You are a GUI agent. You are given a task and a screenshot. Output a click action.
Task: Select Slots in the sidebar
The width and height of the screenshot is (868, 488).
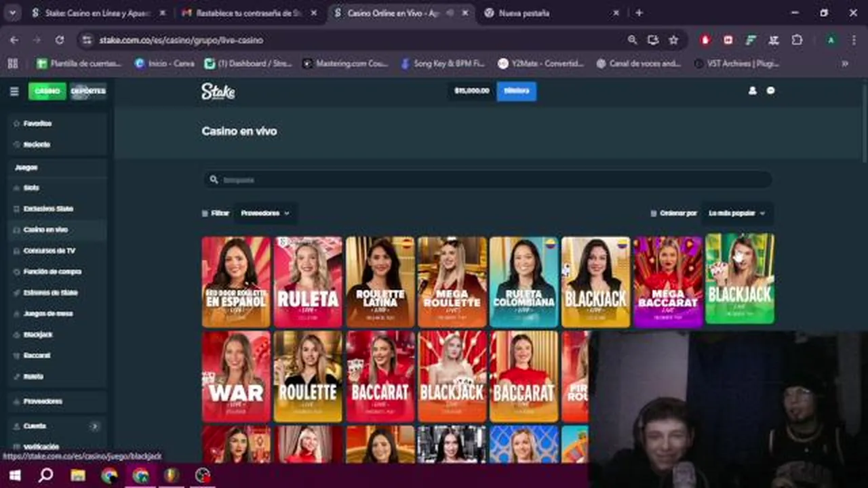coord(57,188)
